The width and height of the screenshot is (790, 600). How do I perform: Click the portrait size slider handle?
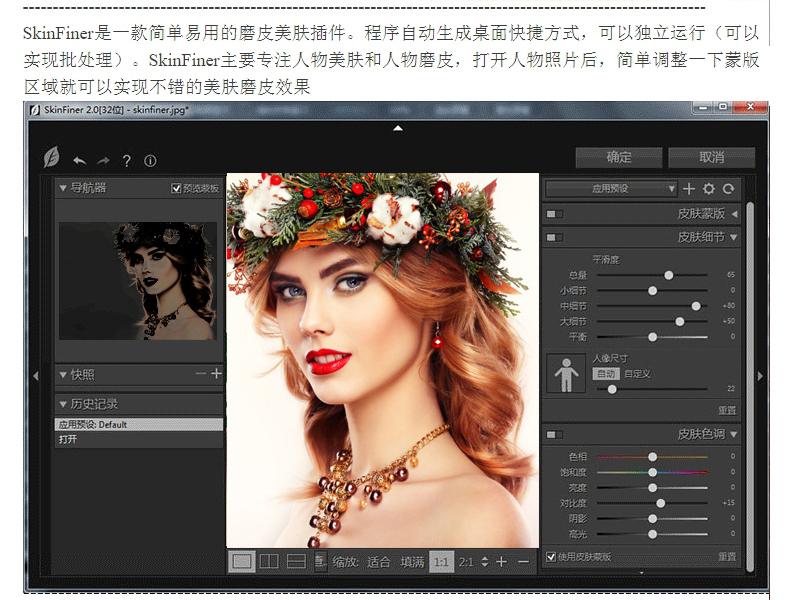(612, 389)
